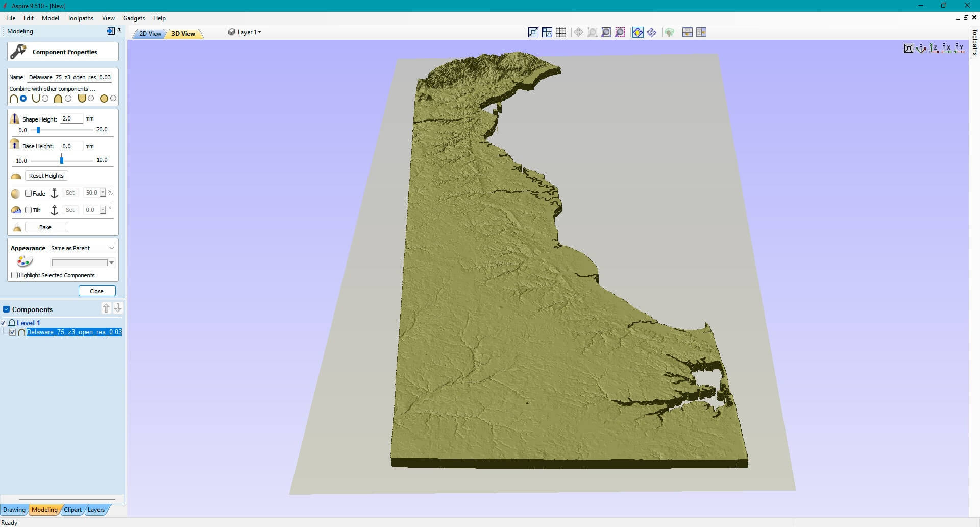This screenshot has height=527, width=980.
Task: Click the zoom-to-selected dashed magnifier icon
Action: pos(620,32)
